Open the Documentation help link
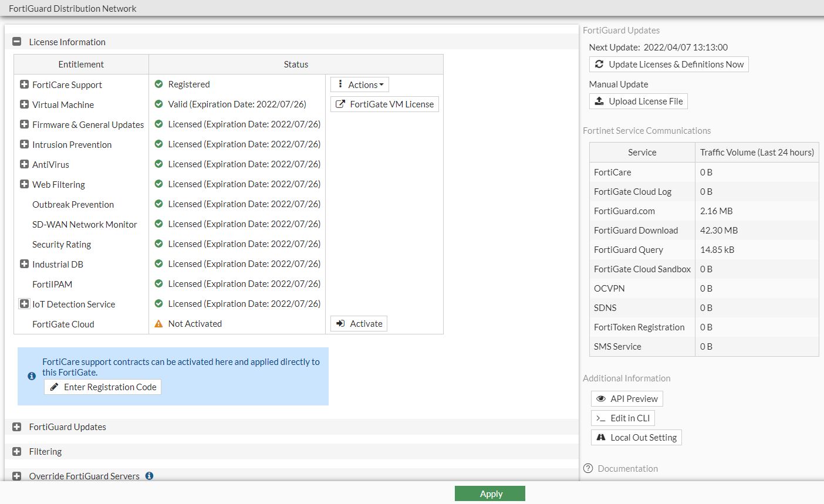Image resolution: width=824 pixels, height=504 pixels. coord(627,468)
